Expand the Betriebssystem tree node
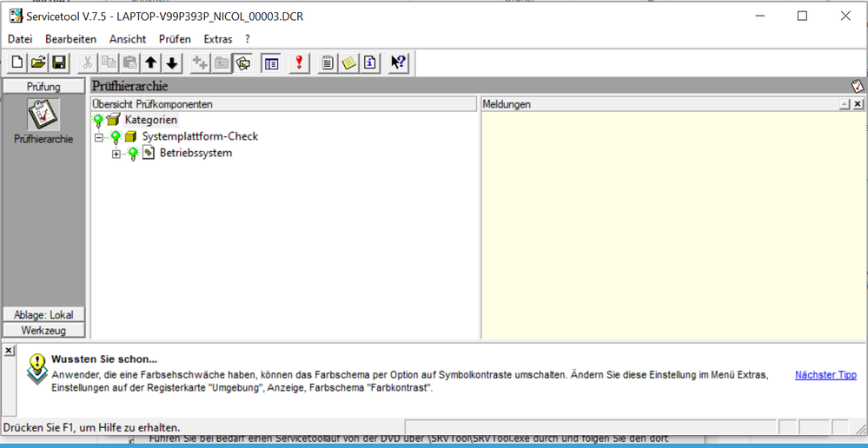The width and height of the screenshot is (868, 448). tap(116, 155)
